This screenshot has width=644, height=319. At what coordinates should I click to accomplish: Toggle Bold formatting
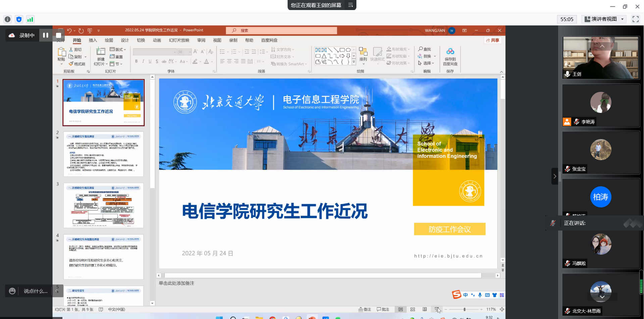[x=136, y=61]
